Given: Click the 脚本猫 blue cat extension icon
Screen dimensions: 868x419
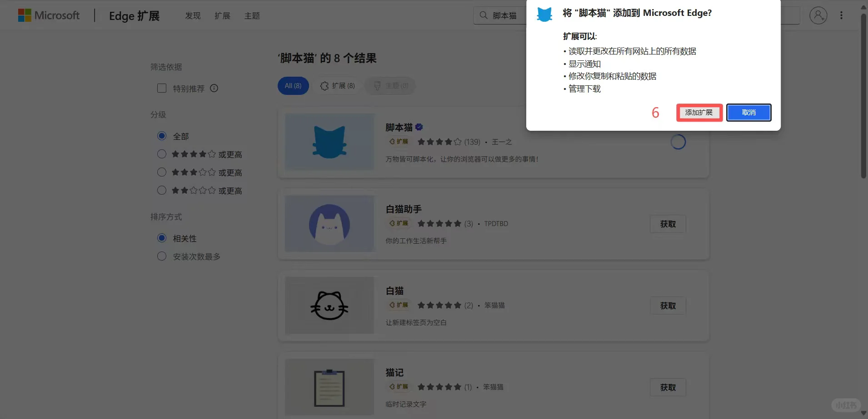Looking at the screenshot, I should click(x=329, y=142).
